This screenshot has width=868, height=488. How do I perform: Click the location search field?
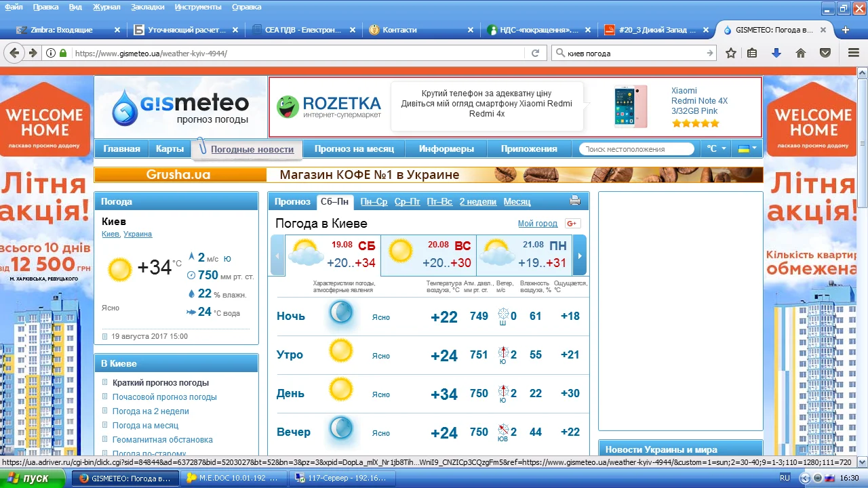(637, 149)
